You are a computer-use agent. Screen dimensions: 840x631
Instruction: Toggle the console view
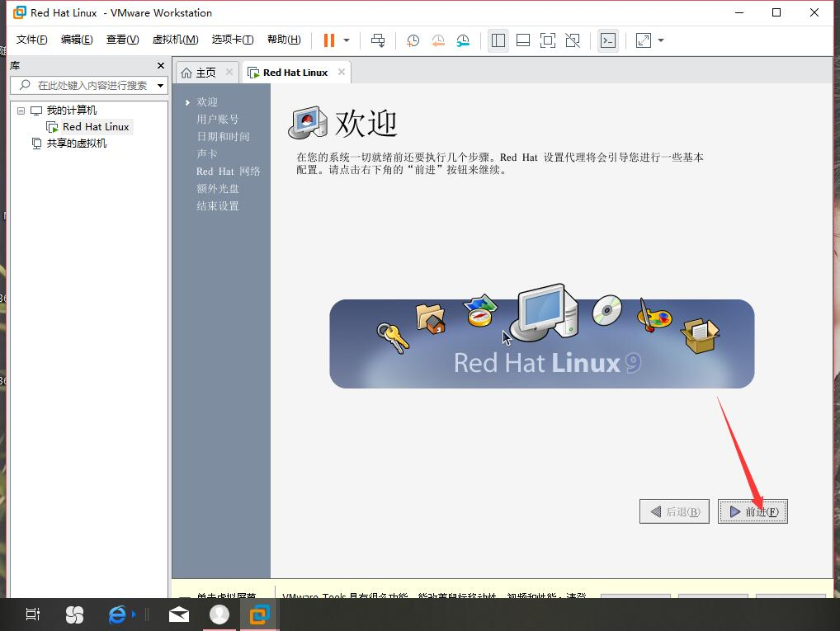pos(608,40)
